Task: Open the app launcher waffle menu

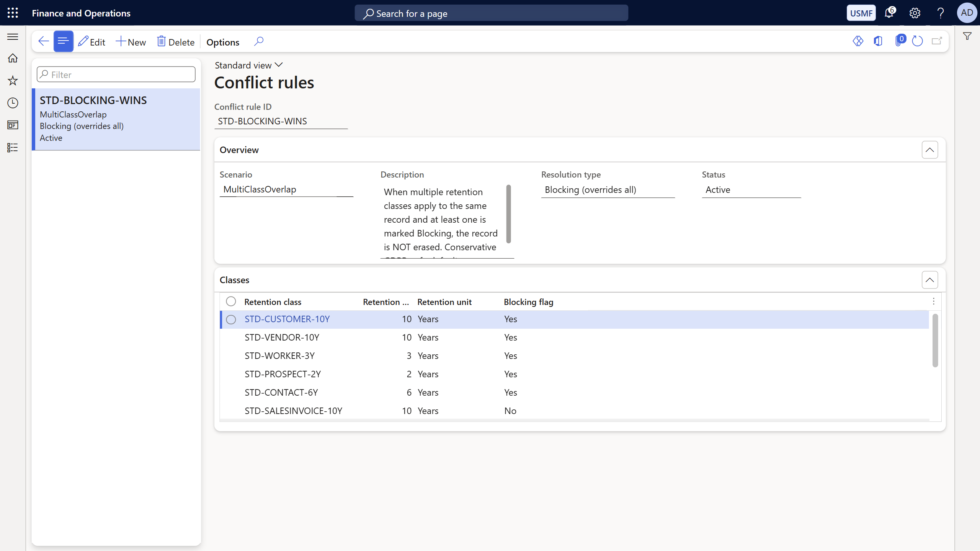Action: click(13, 13)
